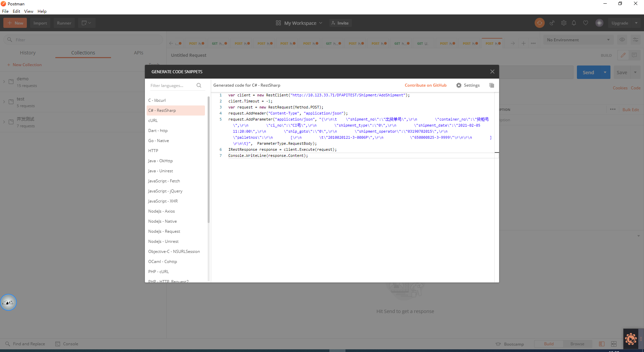Viewport: 644px width, 352px height.
Task: Click the Import button
Action: tap(40, 23)
